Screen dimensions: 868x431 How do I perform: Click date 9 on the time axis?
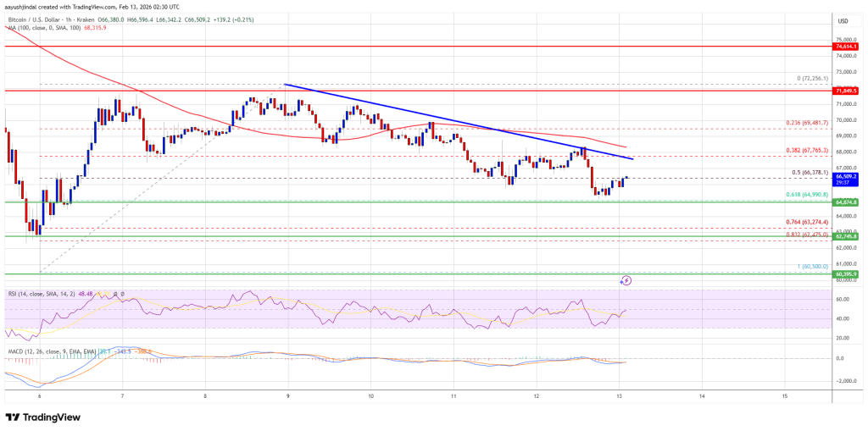pos(288,395)
